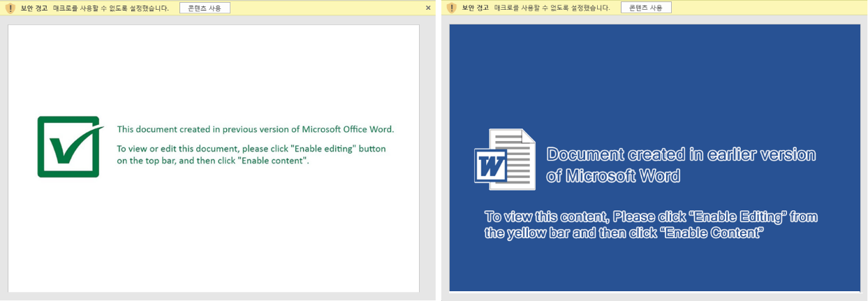
Task: Click 'To view or edit this document' line
Action: (251, 149)
